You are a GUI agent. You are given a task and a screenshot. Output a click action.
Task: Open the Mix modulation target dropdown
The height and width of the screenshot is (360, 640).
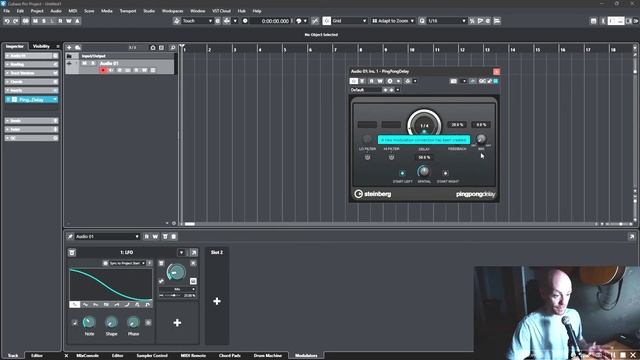tap(177, 289)
